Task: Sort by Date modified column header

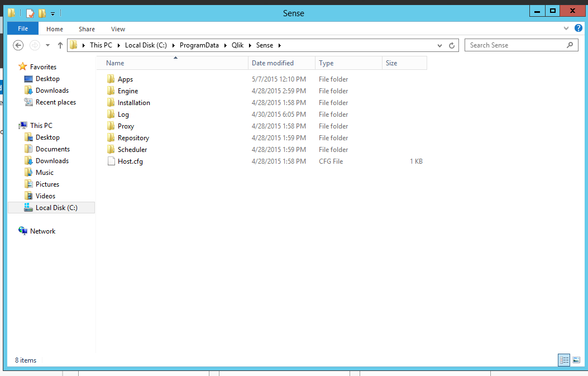Action: (281, 63)
